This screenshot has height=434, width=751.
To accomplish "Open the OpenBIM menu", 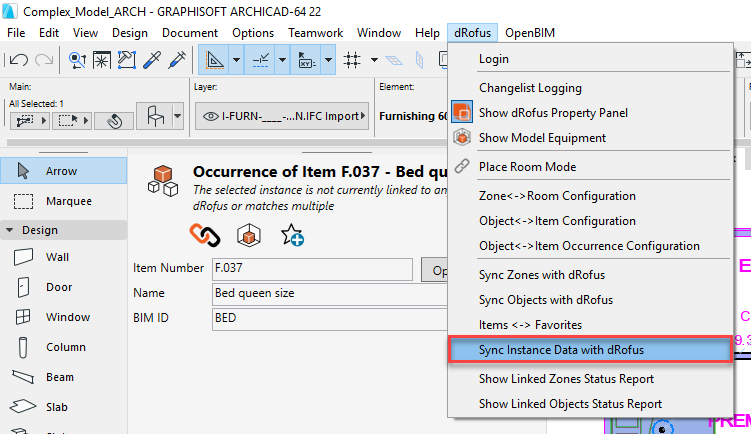I will 530,33.
